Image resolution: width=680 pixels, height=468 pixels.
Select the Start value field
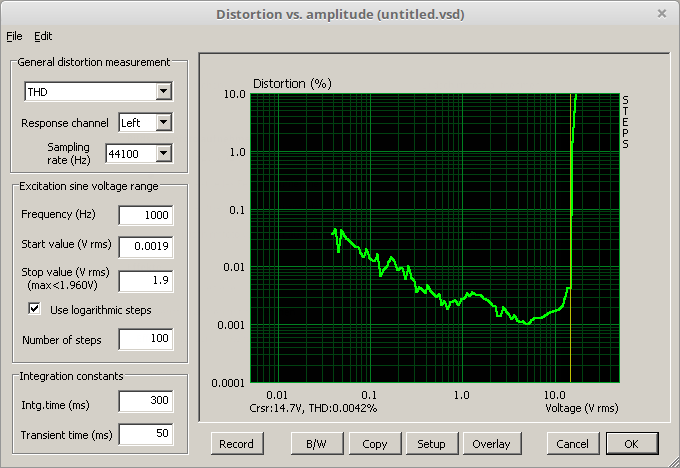tap(145, 246)
